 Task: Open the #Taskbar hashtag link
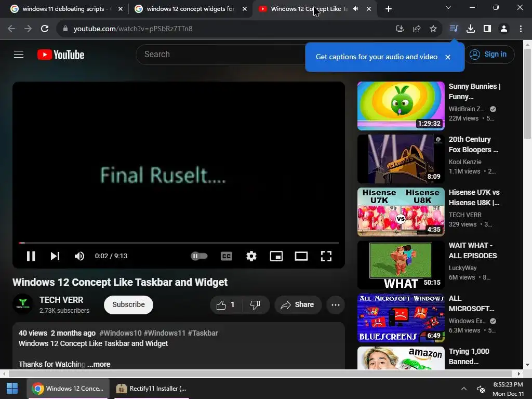tap(203, 333)
